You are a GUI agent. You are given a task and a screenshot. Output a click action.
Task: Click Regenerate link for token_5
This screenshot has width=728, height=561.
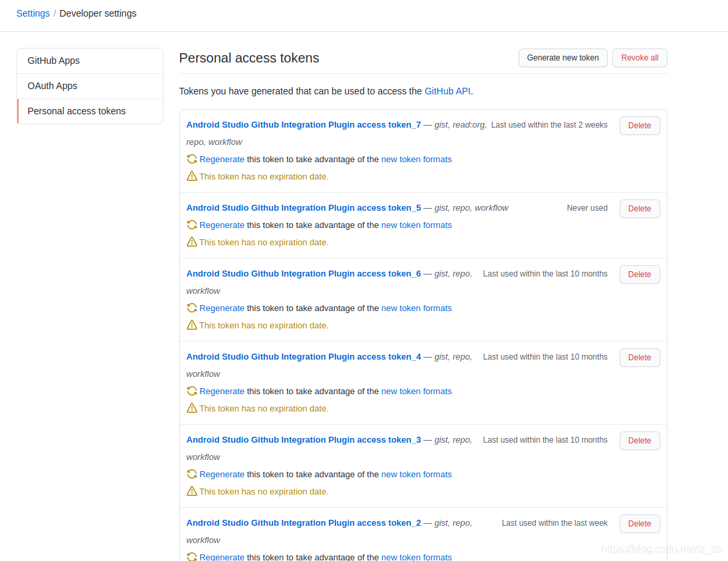pyautogui.click(x=221, y=225)
